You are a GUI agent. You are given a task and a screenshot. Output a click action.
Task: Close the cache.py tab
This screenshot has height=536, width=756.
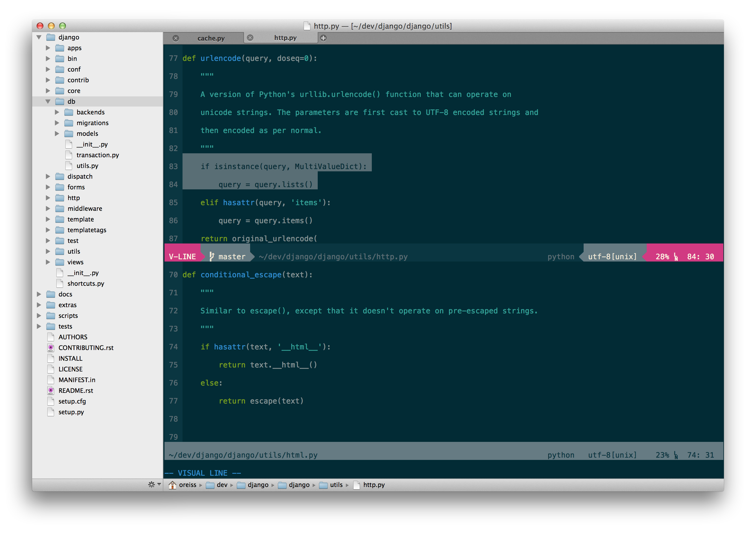pyautogui.click(x=176, y=38)
